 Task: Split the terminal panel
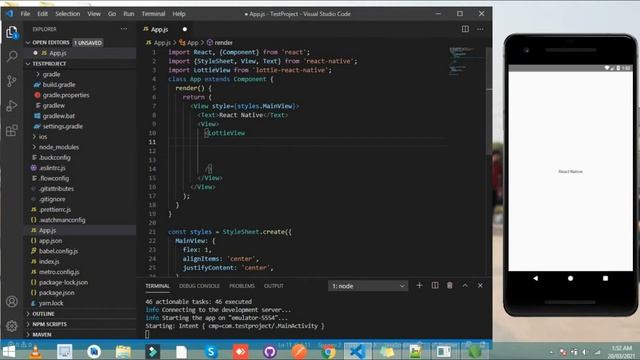(435, 285)
